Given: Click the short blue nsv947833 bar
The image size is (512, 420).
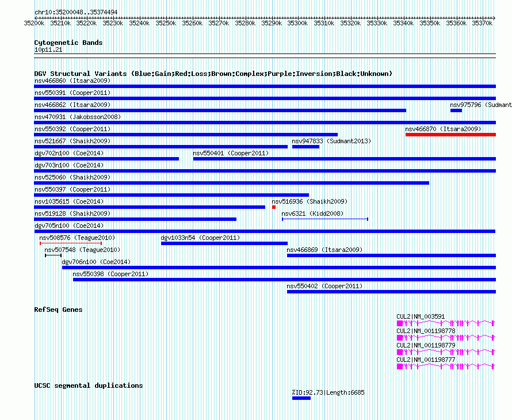Looking at the screenshot, I should click(305, 147).
